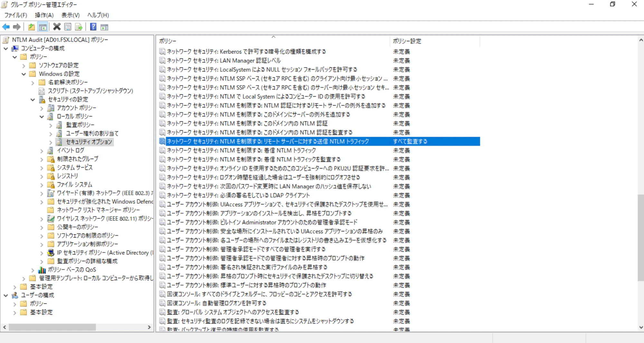
Task: Sort by the ポリシー設定 column header
Action: tap(435, 41)
